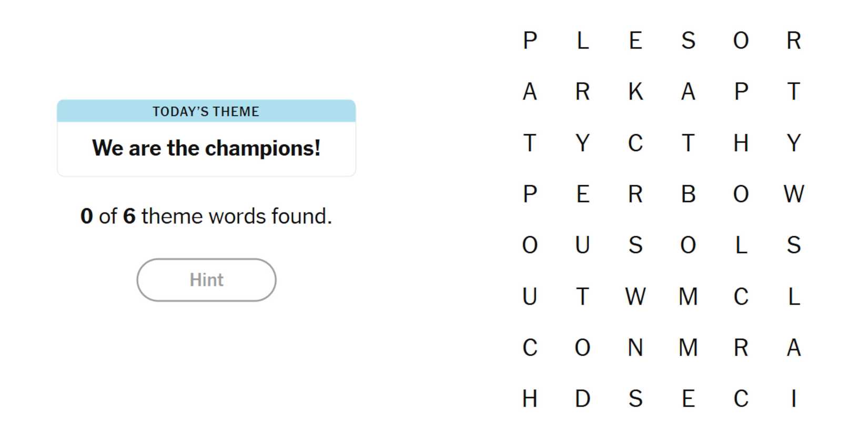Viewport: 868px width, 434px height.
Task: Click the Hint button
Action: click(x=206, y=280)
